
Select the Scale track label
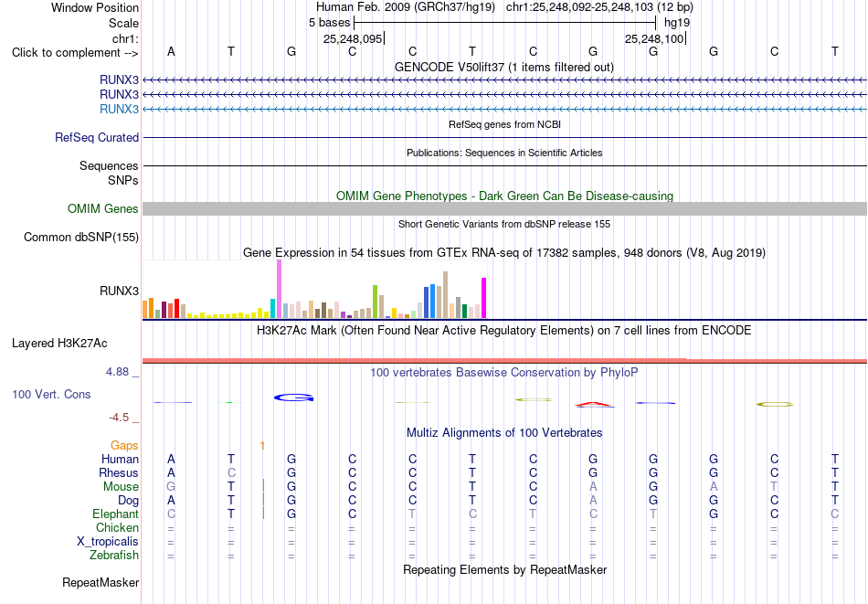[123, 23]
